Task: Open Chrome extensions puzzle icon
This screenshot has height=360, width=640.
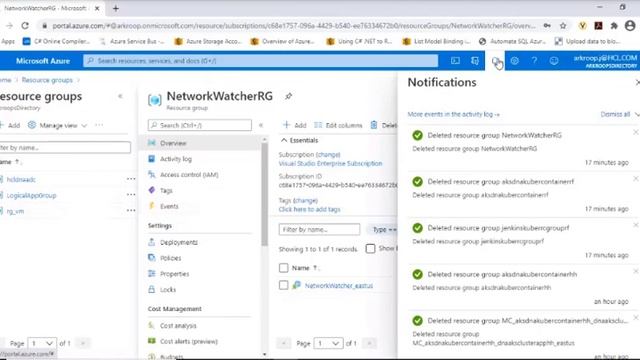Action: tap(613, 26)
